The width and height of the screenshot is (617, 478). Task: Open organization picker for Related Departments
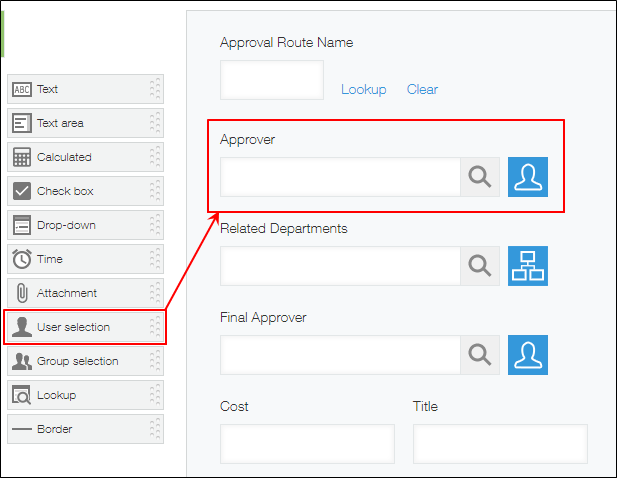click(528, 266)
